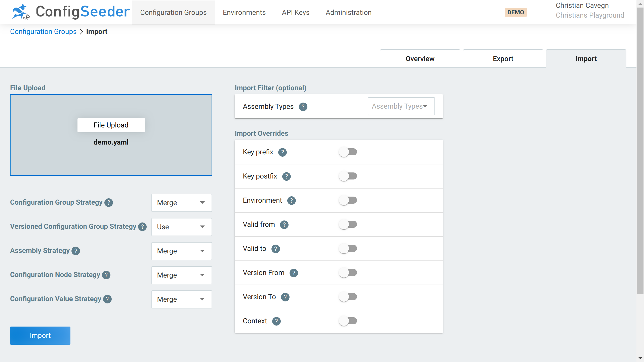Open the Versioned Configuration Group Strategy dropdown
The width and height of the screenshot is (644, 362).
click(181, 227)
